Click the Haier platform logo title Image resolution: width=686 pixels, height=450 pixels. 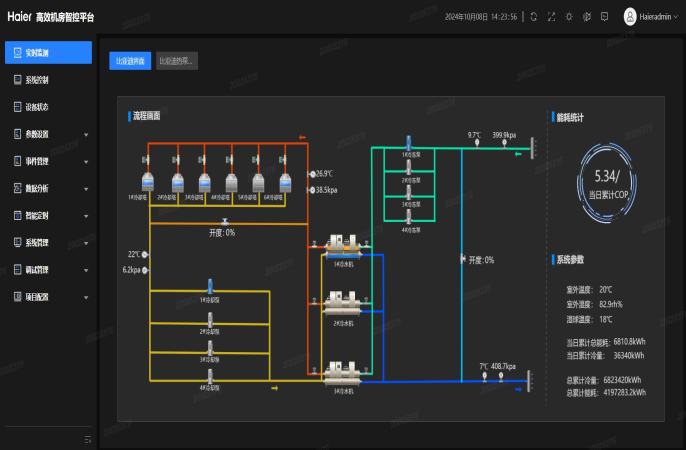pyautogui.click(x=51, y=17)
